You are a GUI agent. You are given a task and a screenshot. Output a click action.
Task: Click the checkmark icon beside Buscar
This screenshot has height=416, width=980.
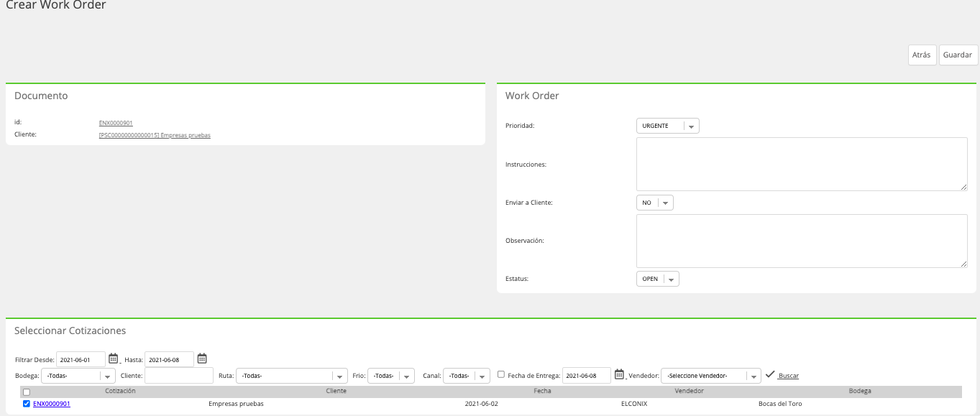pyautogui.click(x=770, y=374)
